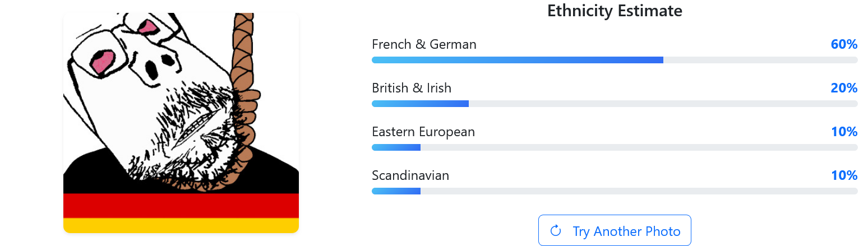This screenshot has width=868, height=246.
Task: Click the filled blue Eastern European bar
Action: tap(396, 147)
